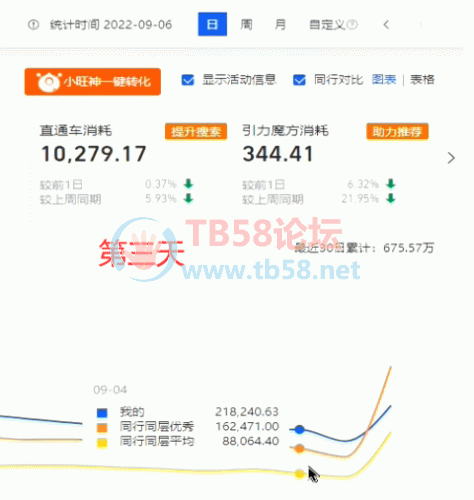Toggle the 显示活动信息 checkbox
Screen dimensions: 474x500
click(x=188, y=80)
